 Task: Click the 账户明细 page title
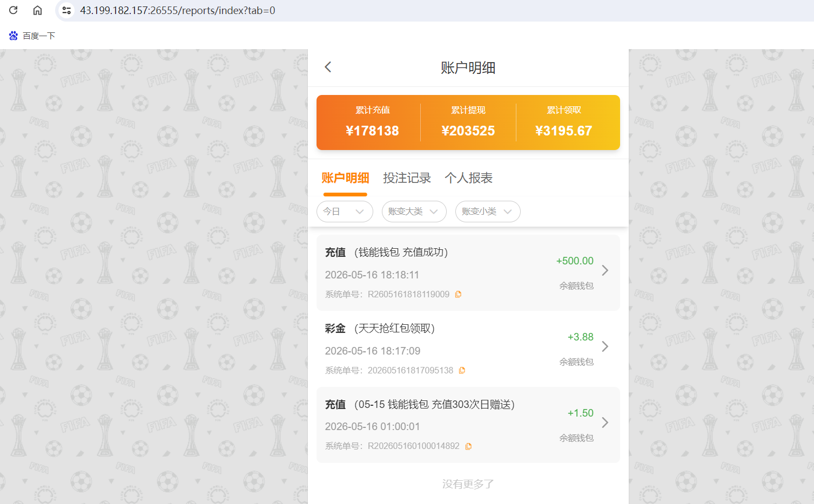468,67
